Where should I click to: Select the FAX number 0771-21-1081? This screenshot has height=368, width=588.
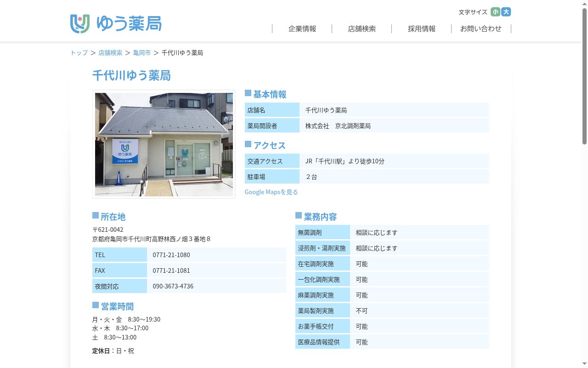171,270
